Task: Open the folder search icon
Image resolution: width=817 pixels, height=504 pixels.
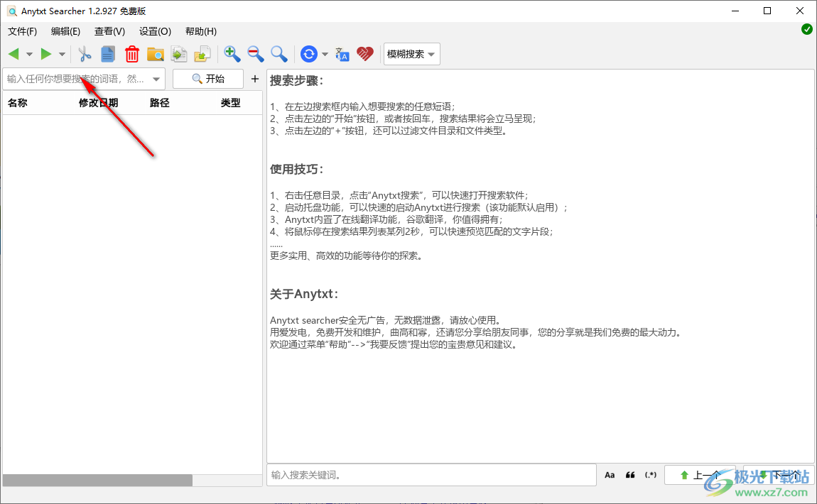Action: (x=155, y=54)
